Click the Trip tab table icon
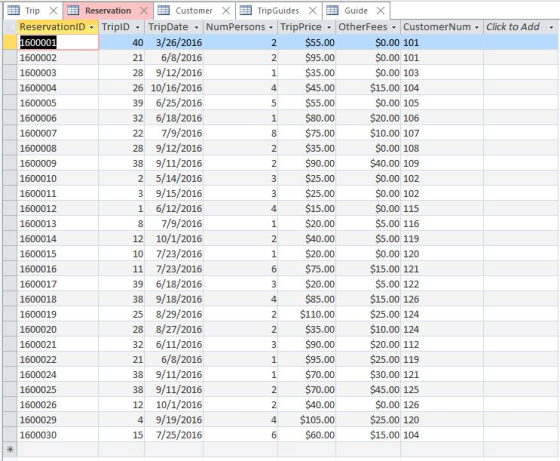This screenshot has height=461, width=560. [14, 10]
